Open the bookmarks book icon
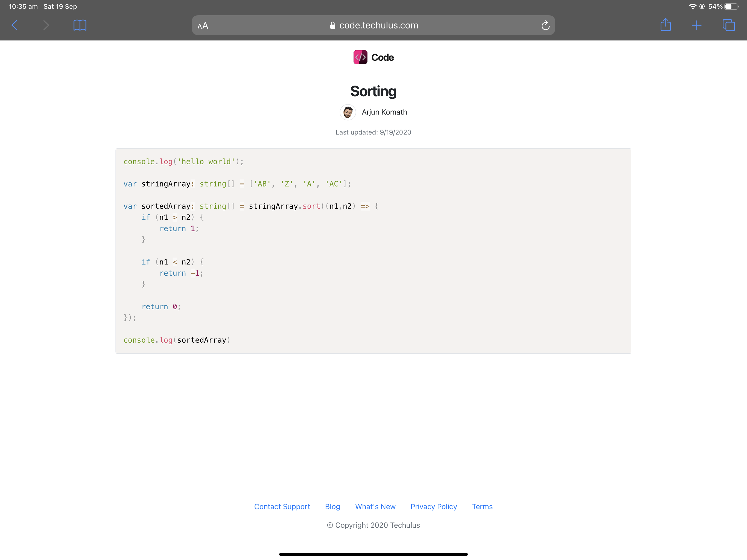The width and height of the screenshot is (747, 560). [80, 25]
